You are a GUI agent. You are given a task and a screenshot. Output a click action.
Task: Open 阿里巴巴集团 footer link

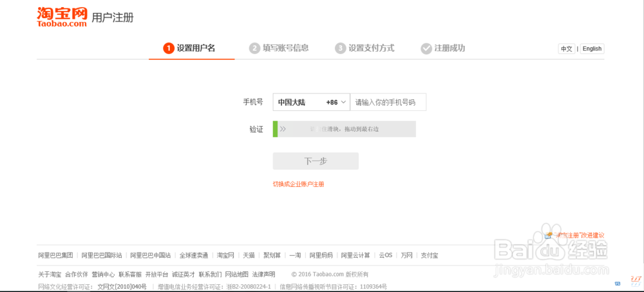pos(55,255)
